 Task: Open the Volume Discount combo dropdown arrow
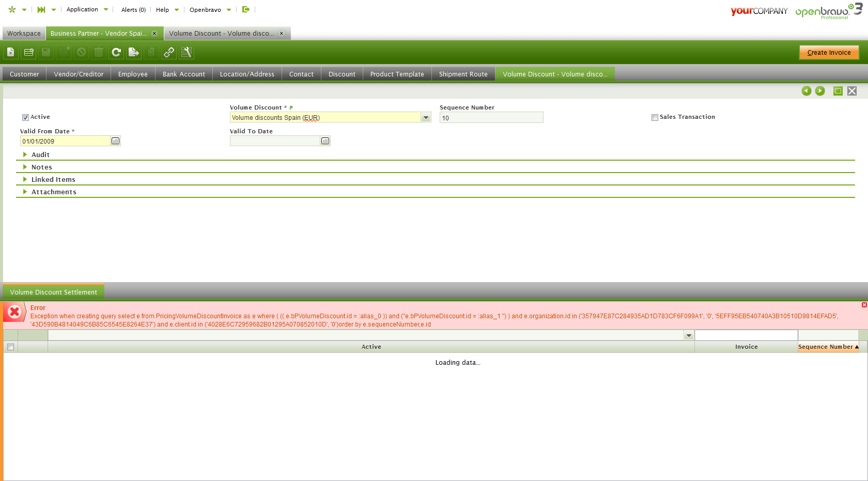(x=426, y=118)
